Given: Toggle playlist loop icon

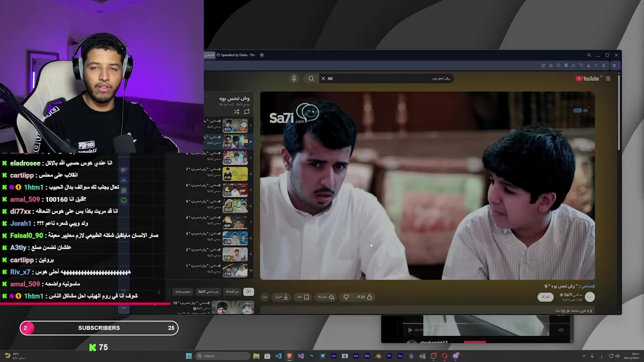Looking at the screenshot, I should coord(247,112).
